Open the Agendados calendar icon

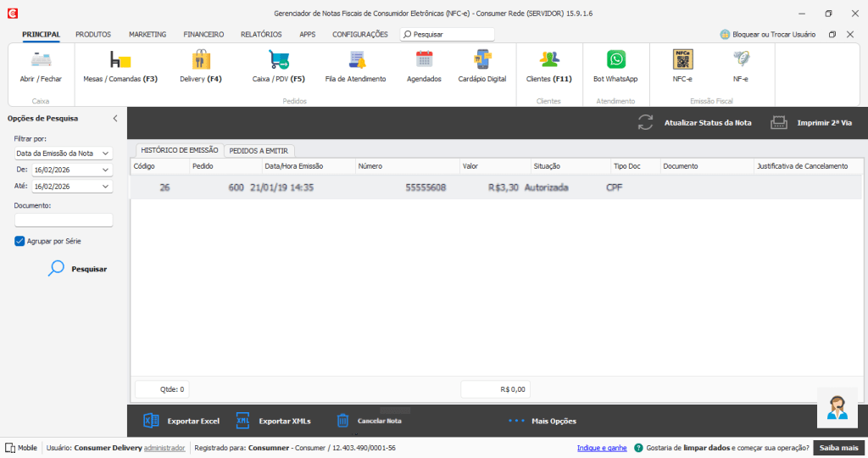click(x=424, y=61)
